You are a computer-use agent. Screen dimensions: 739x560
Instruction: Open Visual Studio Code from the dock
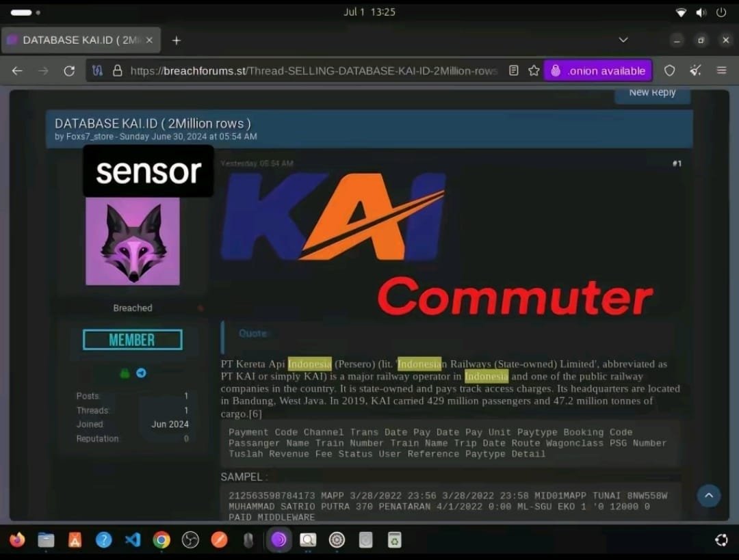(x=133, y=540)
